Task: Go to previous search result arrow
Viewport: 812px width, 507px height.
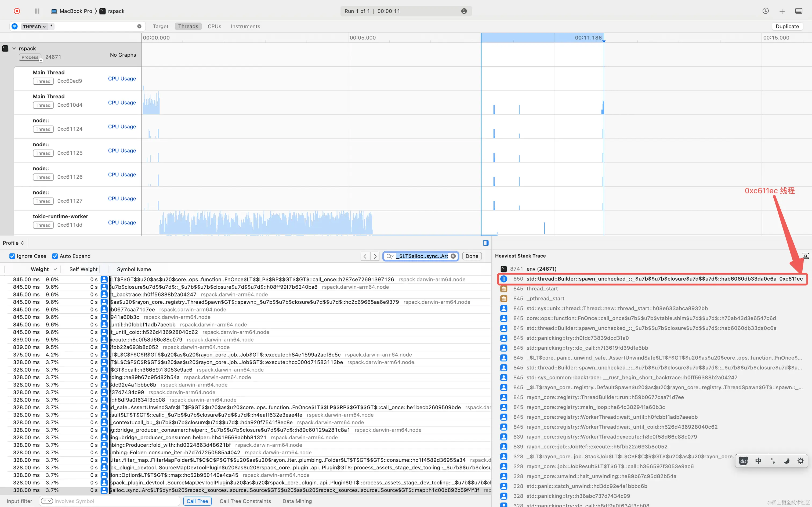Action: [365, 256]
